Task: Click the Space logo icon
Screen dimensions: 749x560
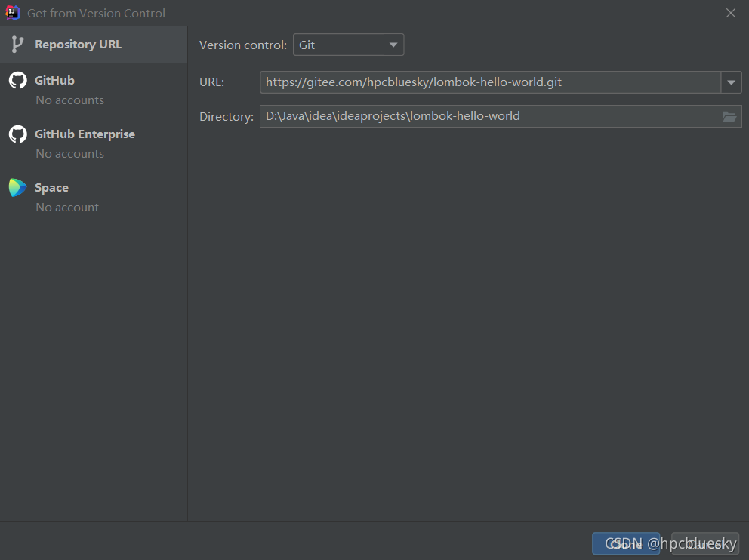Action: pyautogui.click(x=17, y=188)
